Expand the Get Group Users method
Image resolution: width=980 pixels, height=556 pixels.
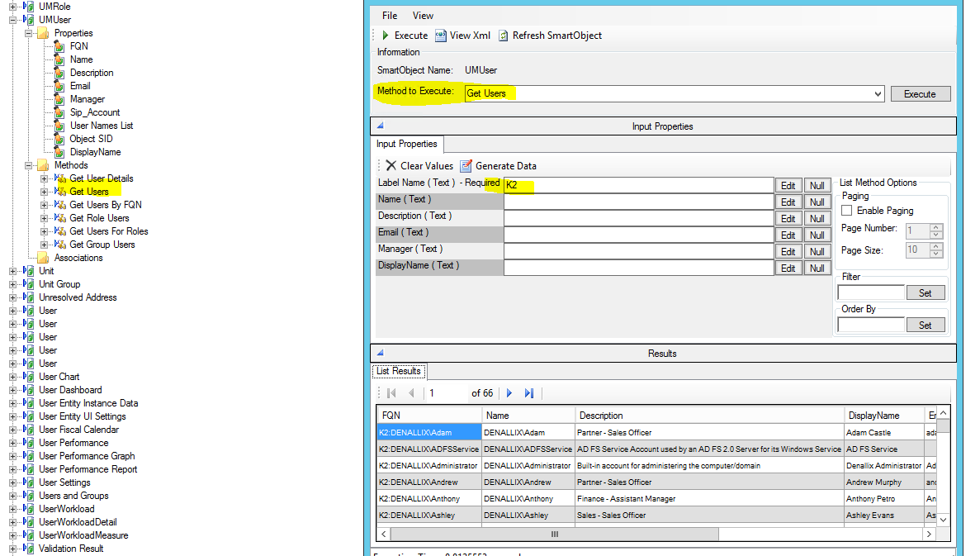45,245
